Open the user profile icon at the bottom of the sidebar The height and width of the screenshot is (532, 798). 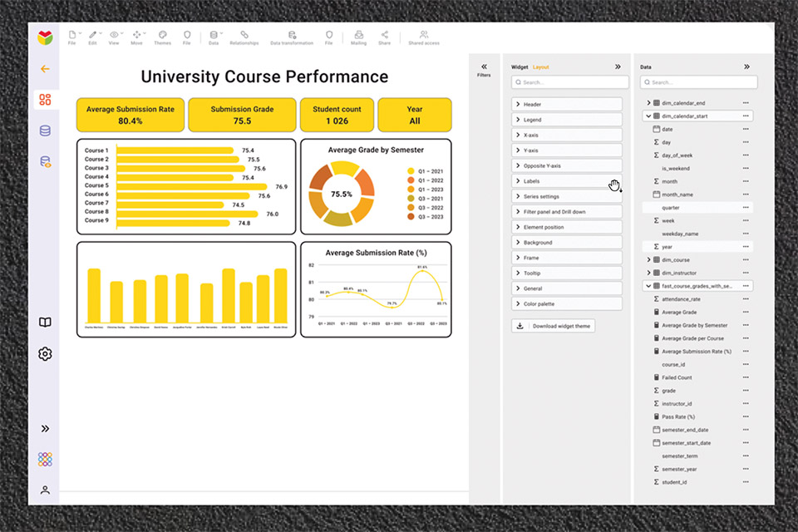click(x=45, y=490)
